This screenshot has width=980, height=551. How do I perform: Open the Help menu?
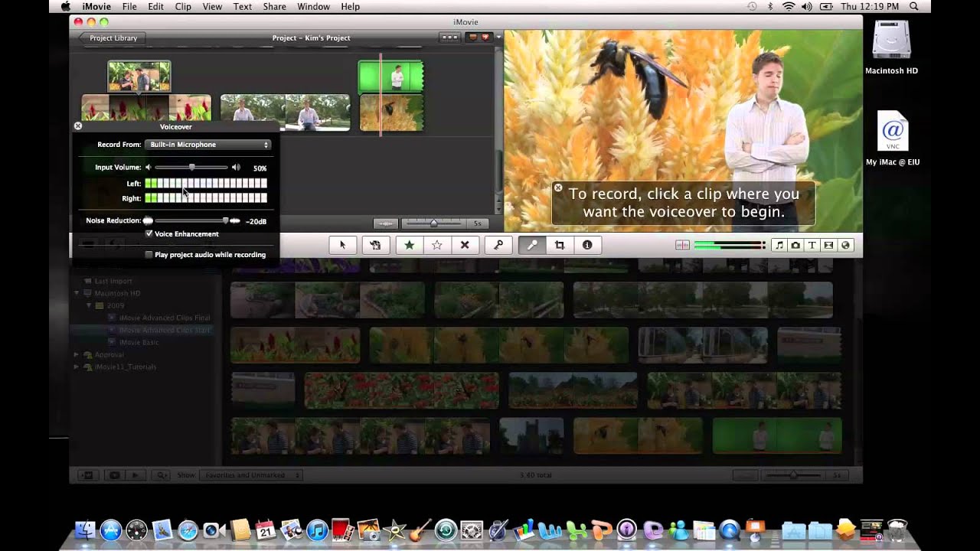[x=350, y=6]
